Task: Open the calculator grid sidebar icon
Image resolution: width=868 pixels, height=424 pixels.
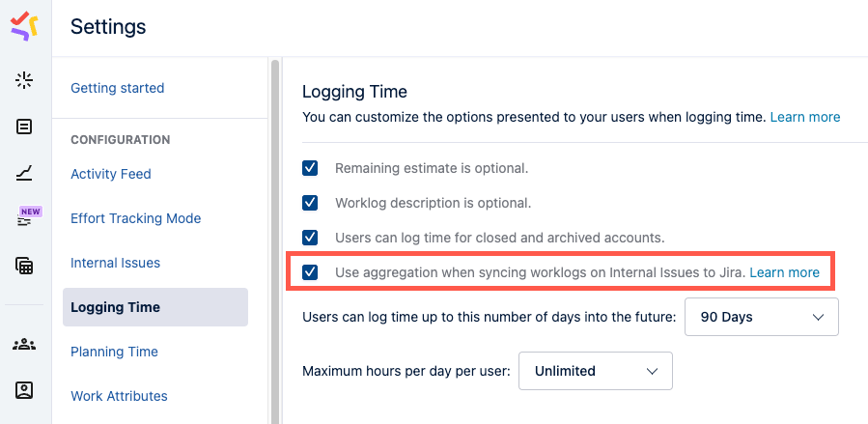Action: click(x=24, y=266)
